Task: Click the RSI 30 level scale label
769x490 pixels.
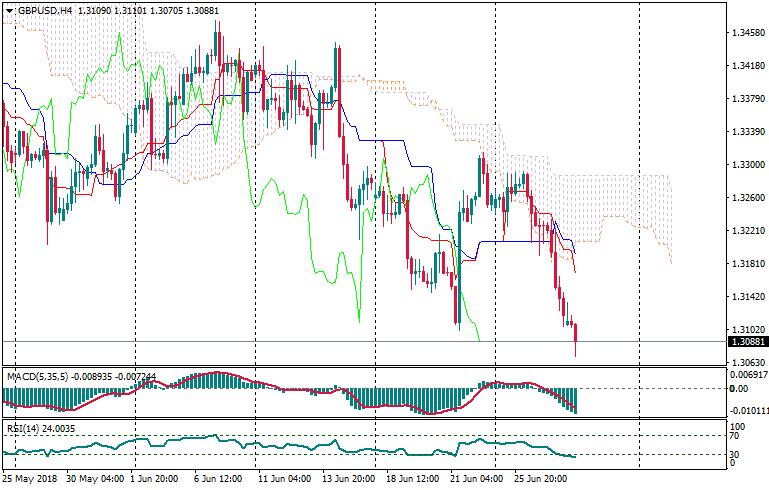Action: [733, 455]
